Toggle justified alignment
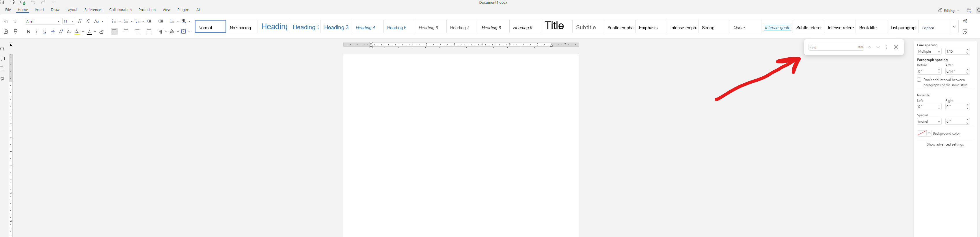The image size is (980, 237). [x=149, y=32]
